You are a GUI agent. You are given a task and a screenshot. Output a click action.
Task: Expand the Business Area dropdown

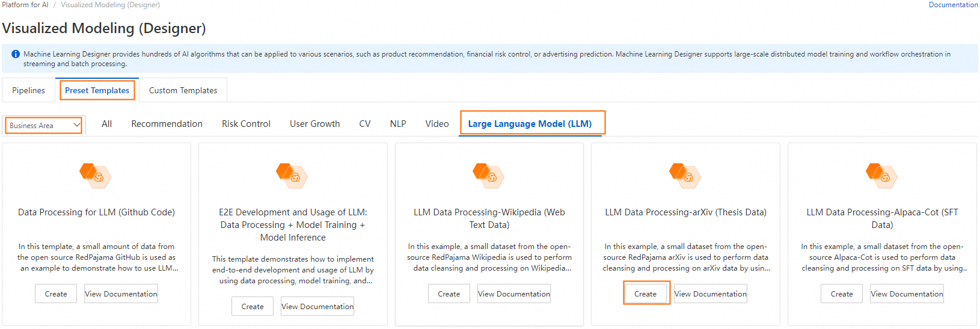tap(44, 125)
